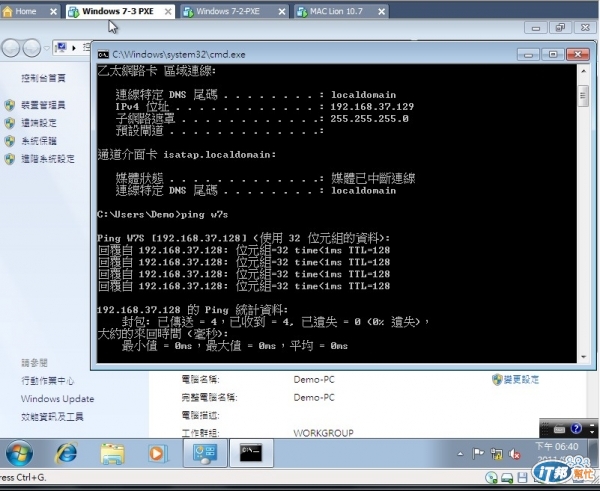
Task: Click Action Center flag tray icon
Action: pyautogui.click(x=478, y=454)
